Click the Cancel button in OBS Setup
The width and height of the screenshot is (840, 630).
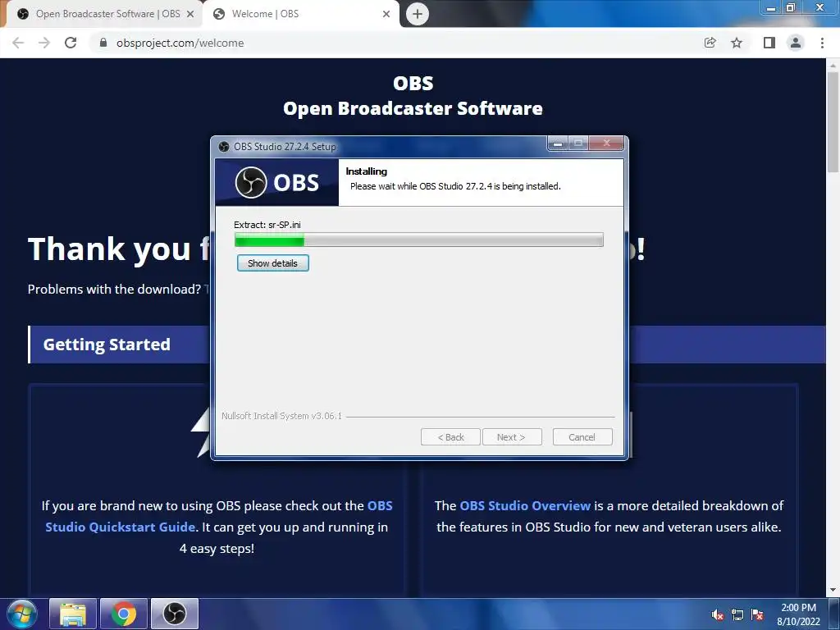coord(582,437)
